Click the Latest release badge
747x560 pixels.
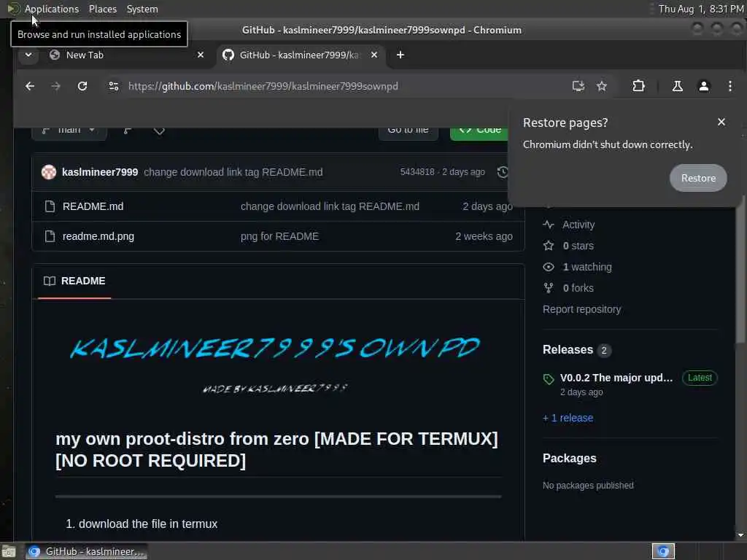coord(700,378)
